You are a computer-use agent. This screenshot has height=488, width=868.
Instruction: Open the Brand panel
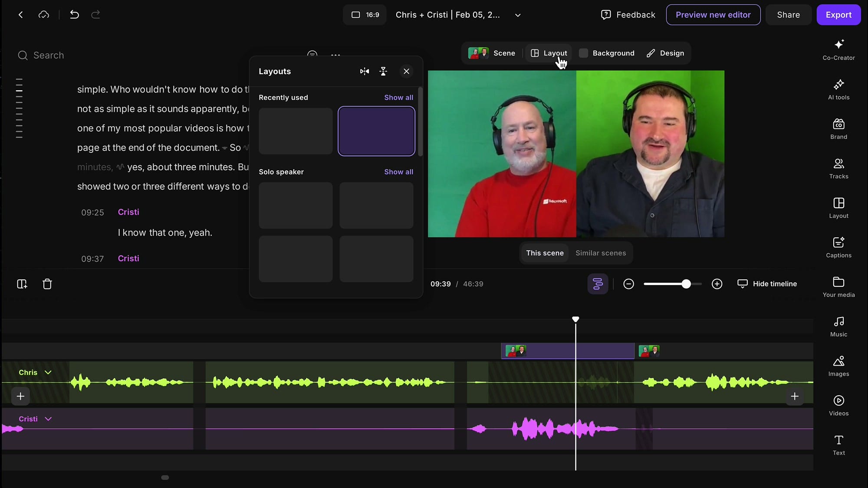pos(838,129)
